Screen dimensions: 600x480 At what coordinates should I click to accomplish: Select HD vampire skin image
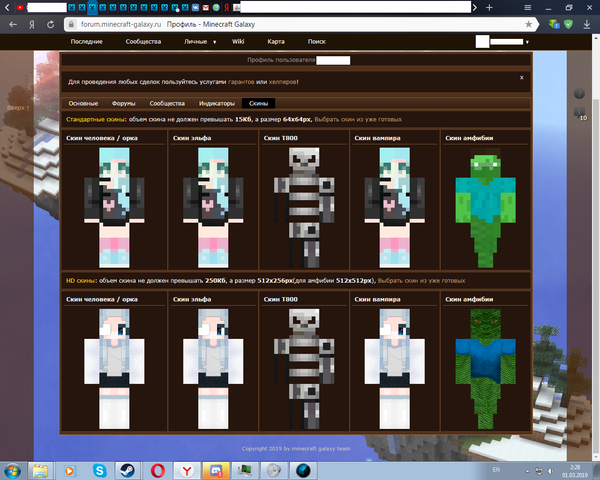(x=395, y=369)
